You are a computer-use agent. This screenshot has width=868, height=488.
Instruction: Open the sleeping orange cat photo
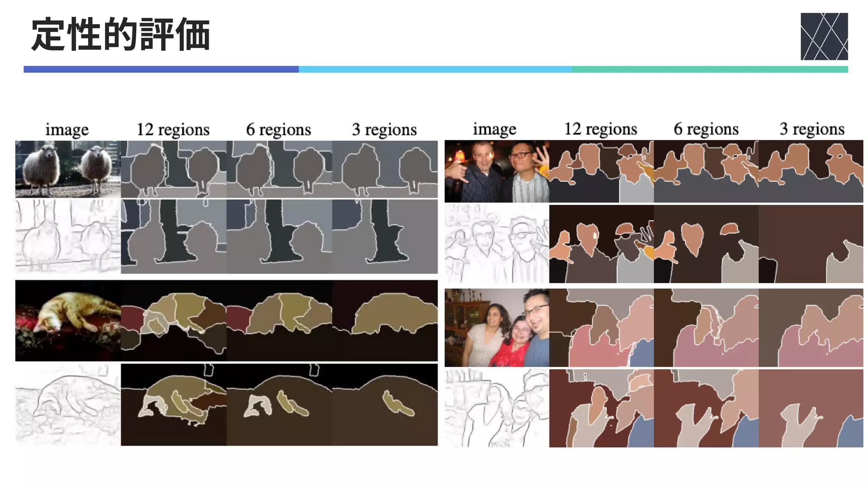tap(68, 320)
